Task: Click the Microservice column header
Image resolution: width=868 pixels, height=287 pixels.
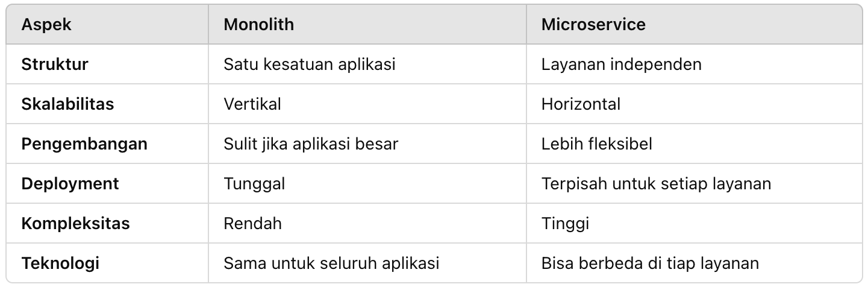Action: coord(593,24)
